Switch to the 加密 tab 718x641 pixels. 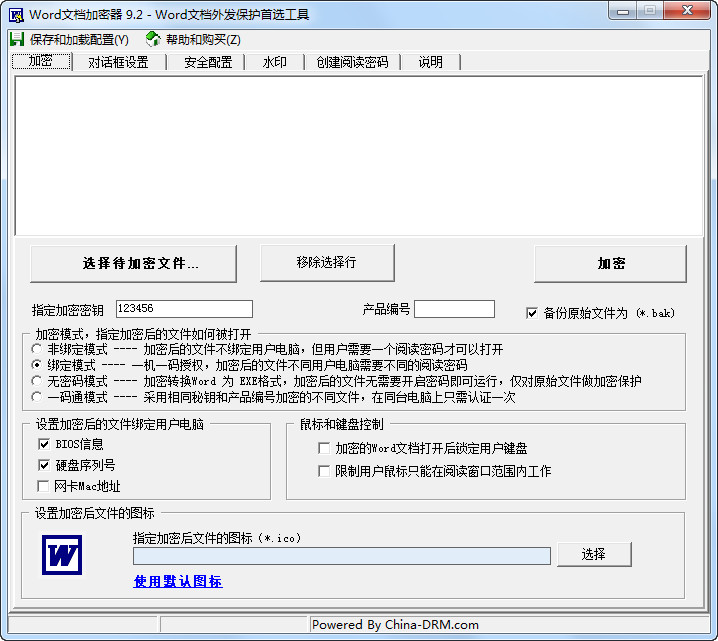pyautogui.click(x=41, y=61)
